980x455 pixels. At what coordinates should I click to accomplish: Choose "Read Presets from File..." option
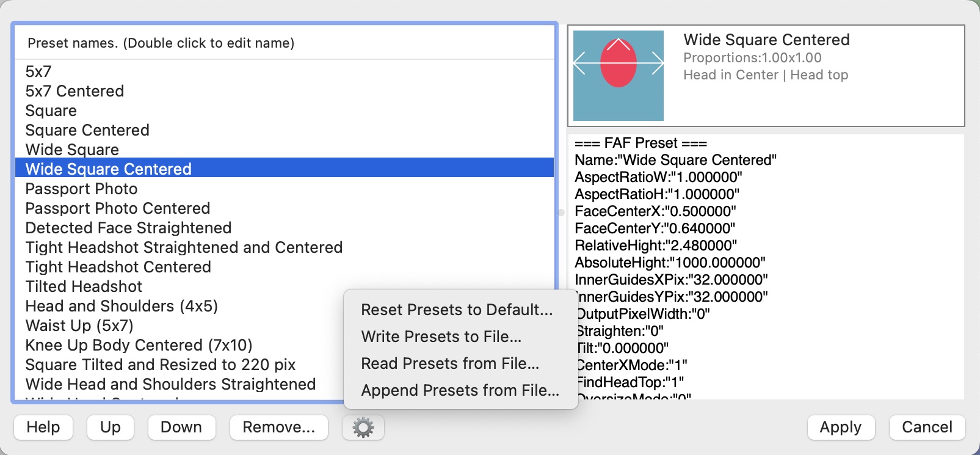click(x=450, y=363)
